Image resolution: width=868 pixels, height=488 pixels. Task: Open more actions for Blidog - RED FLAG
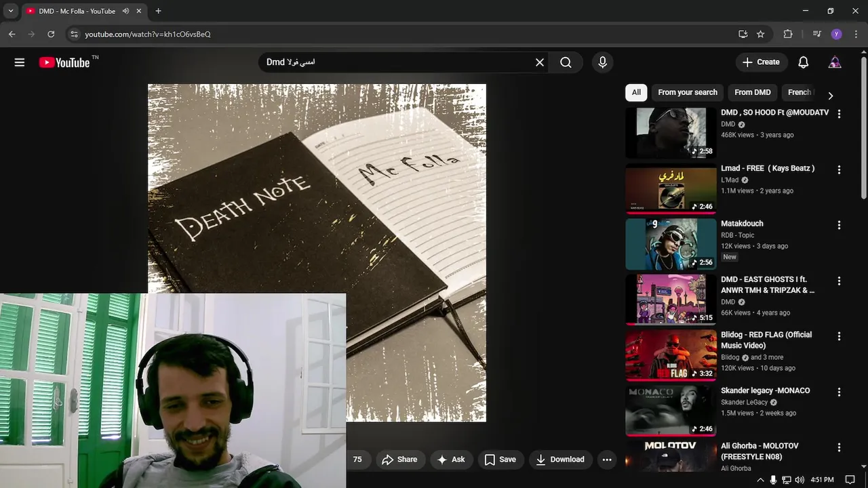839,336
